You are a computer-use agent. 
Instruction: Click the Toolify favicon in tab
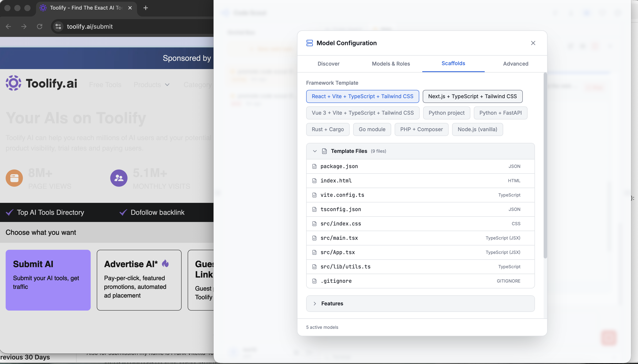tap(43, 8)
